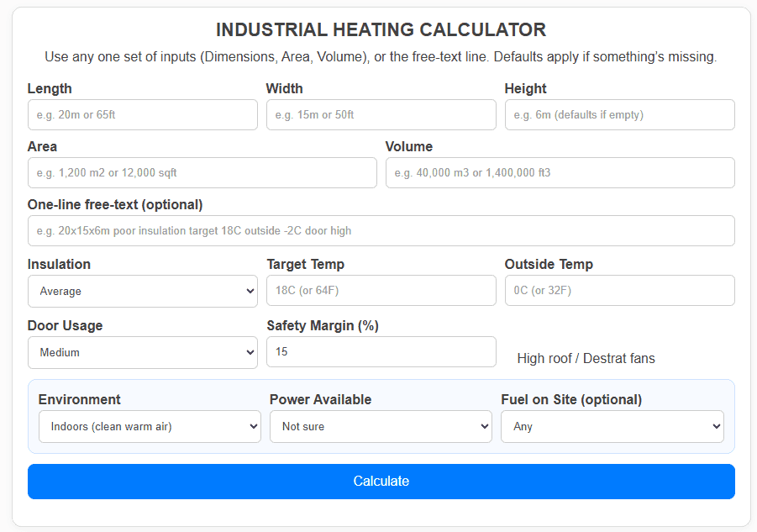The width and height of the screenshot is (757, 532).
Task: Click the 'One-line free-text (optional)' label
Action: coord(115,205)
